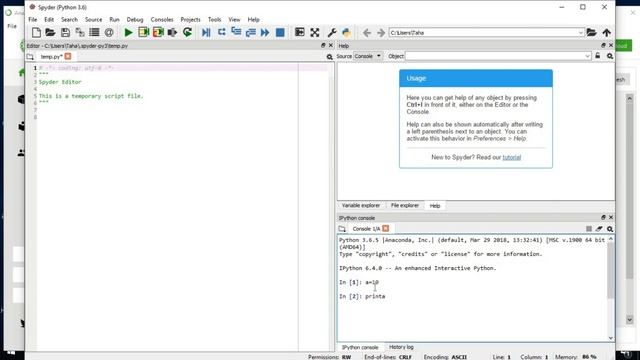640x360 pixels.
Task: Select the IPython console bottom tab
Action: point(360,347)
